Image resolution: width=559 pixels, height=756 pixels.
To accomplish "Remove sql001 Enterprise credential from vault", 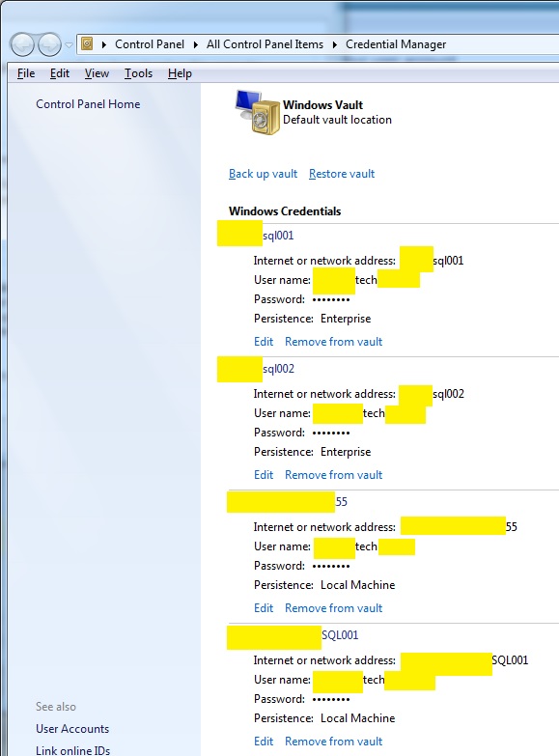I will (334, 342).
